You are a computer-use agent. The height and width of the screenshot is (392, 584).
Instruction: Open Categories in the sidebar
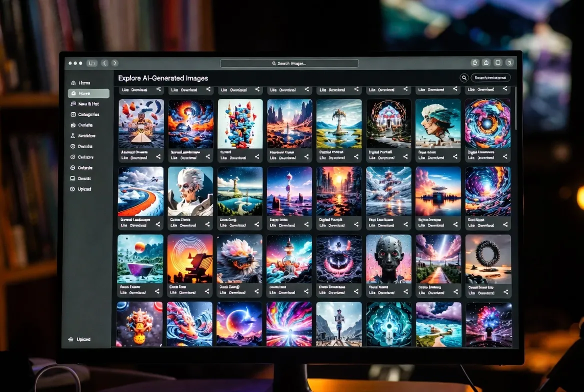(85, 114)
